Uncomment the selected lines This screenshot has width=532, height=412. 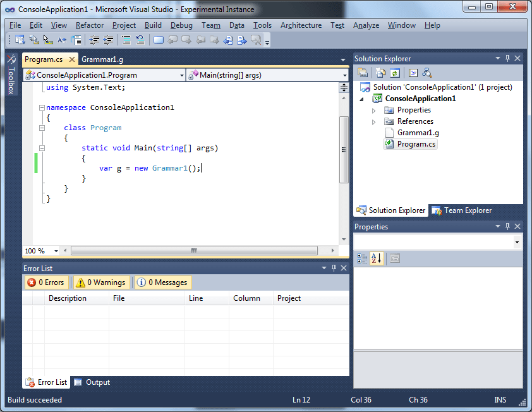(140, 40)
